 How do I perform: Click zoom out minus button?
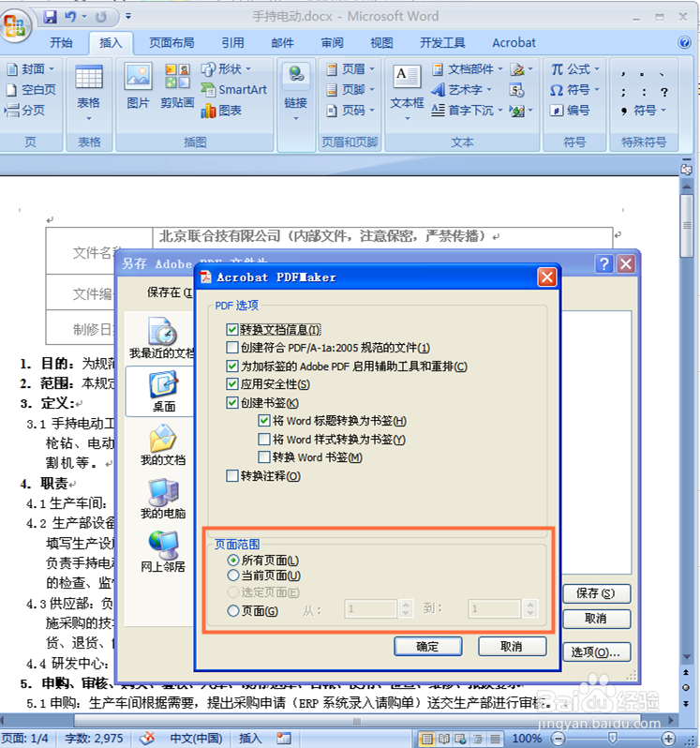[557, 739]
